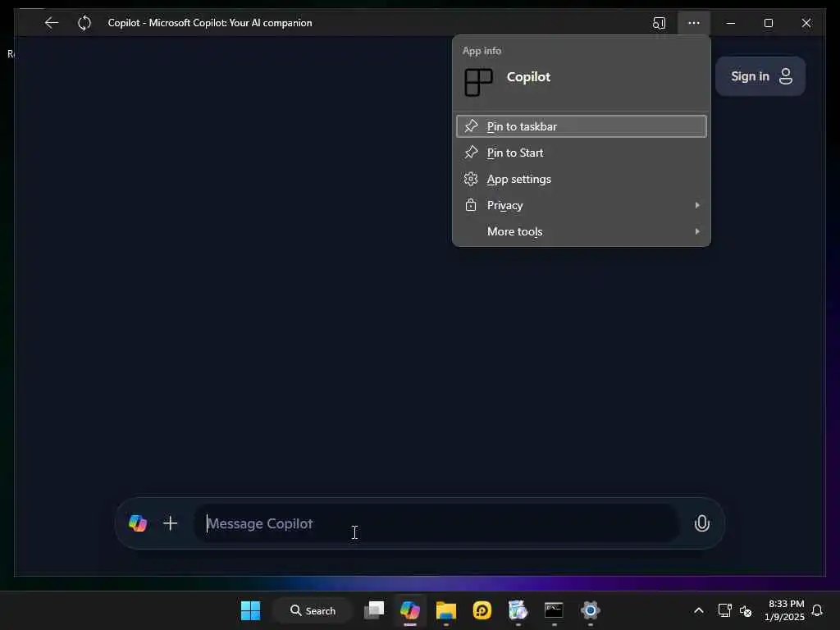Screen dimensions: 840x630
Task: Show hidden system tray icons chevron
Action: pos(699,610)
